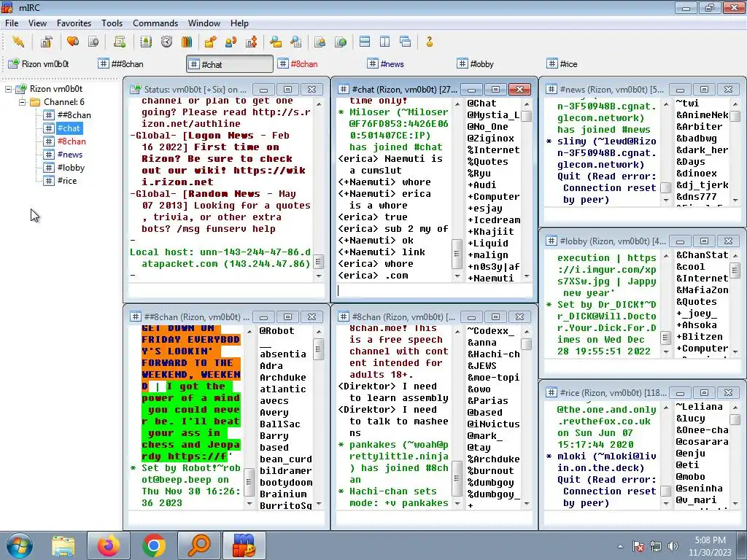Select #news in the treebar
This screenshot has width=747, height=560.
[x=69, y=155]
